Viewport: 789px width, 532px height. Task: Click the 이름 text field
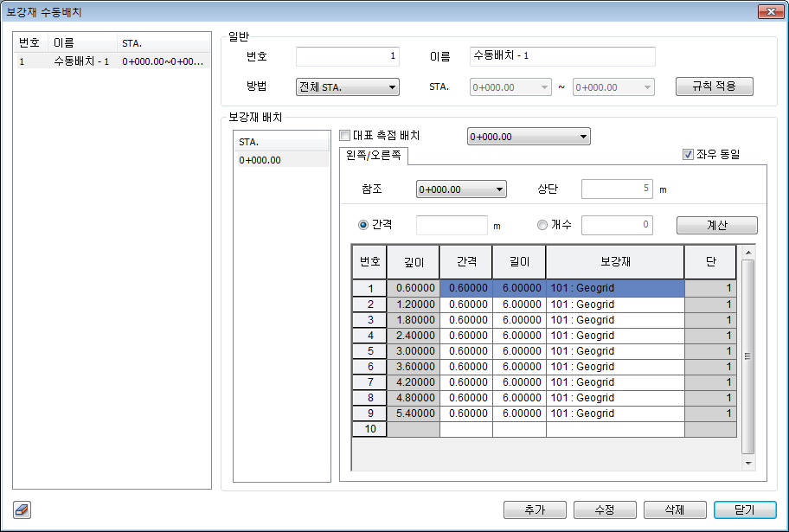point(562,57)
